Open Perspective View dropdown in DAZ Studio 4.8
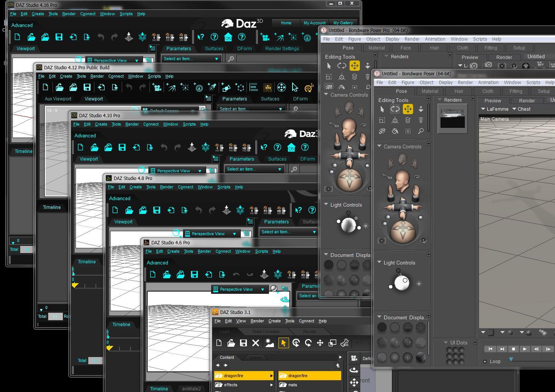Screen dimensions: 555x392 pos(211,234)
